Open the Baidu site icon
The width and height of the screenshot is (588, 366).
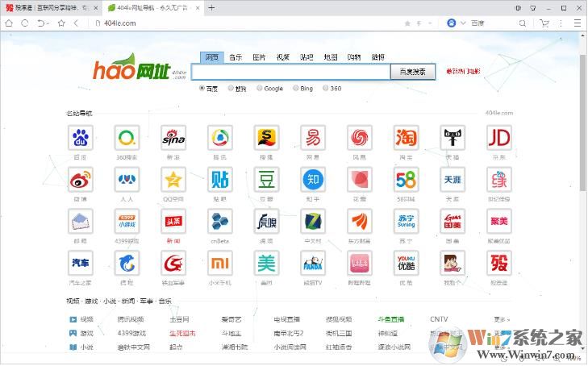click(80, 138)
